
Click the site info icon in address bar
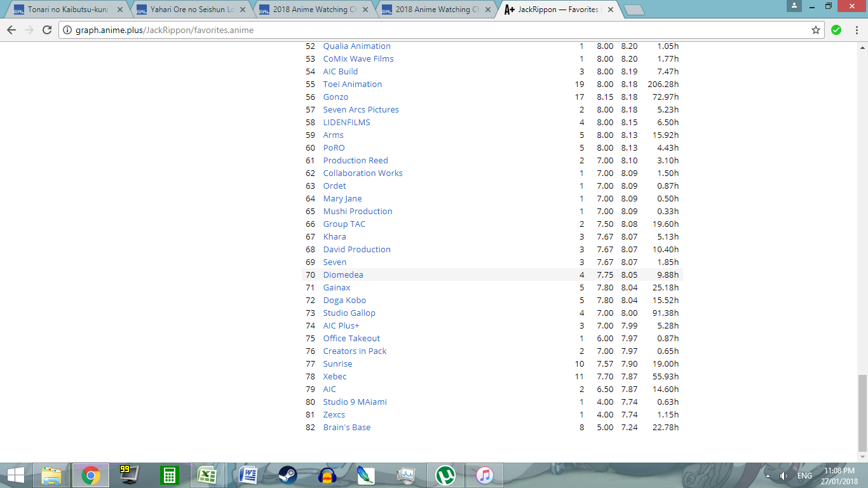pos(67,30)
